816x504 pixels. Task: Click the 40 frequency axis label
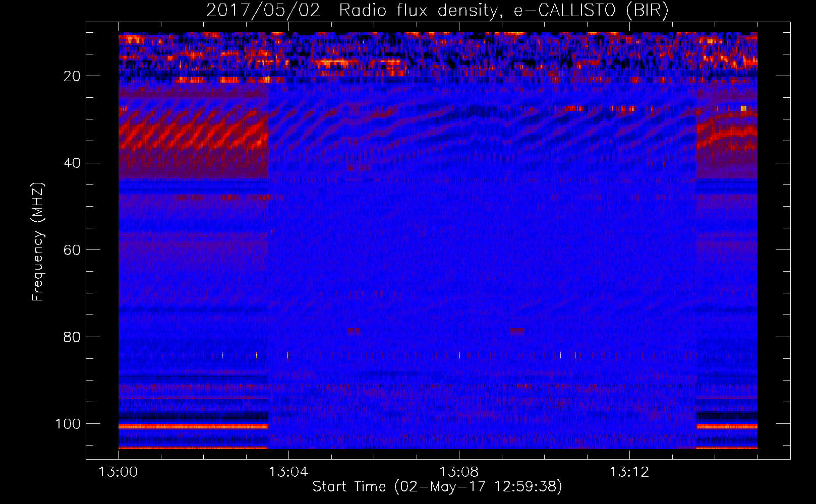tap(73, 163)
